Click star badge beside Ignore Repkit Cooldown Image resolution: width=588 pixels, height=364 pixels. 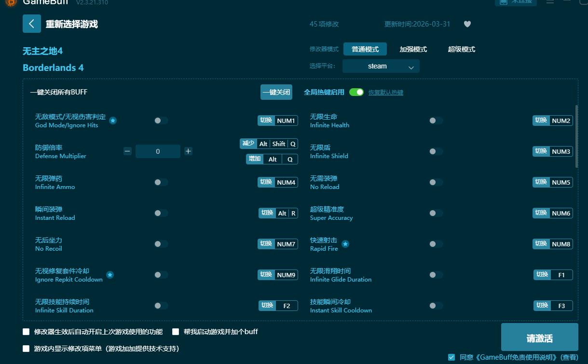110,275
